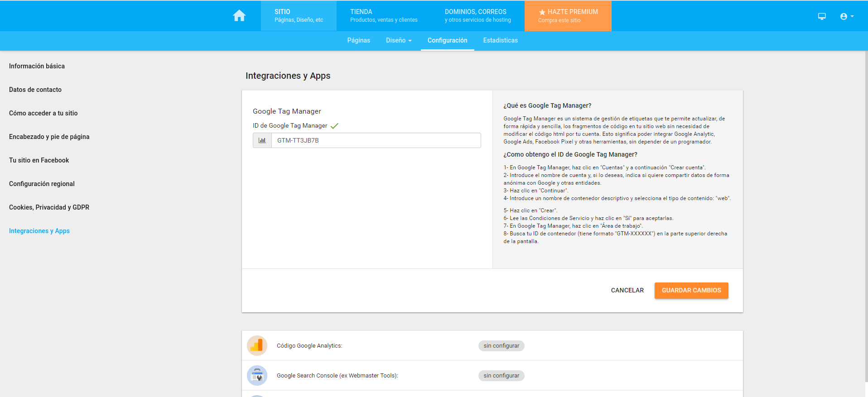Click Google Analytics 'sin configurar' badge
This screenshot has height=397, width=868.
point(501,346)
